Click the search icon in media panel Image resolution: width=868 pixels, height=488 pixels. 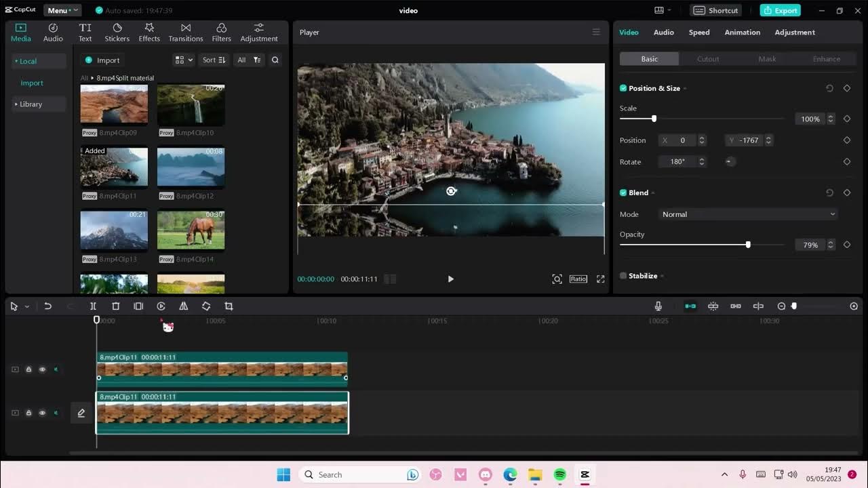pyautogui.click(x=275, y=60)
